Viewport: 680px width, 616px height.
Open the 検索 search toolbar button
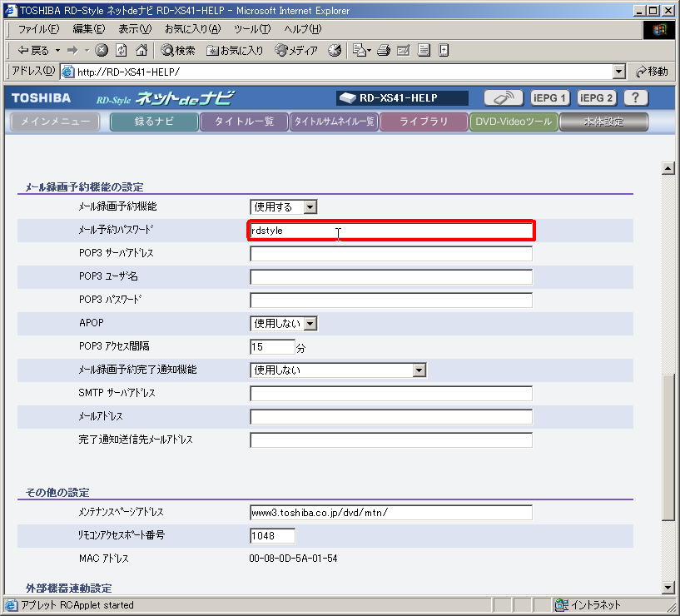(178, 51)
